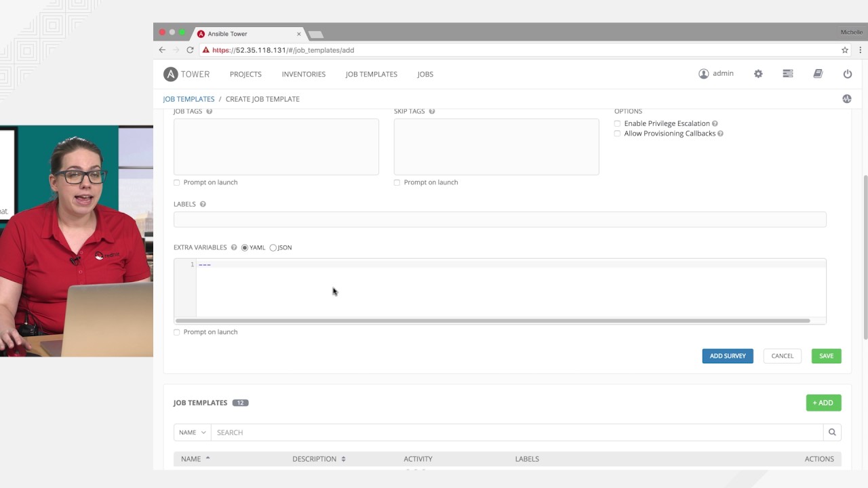Click the browser forward arrow
Image resolution: width=868 pixels, height=488 pixels.
176,50
